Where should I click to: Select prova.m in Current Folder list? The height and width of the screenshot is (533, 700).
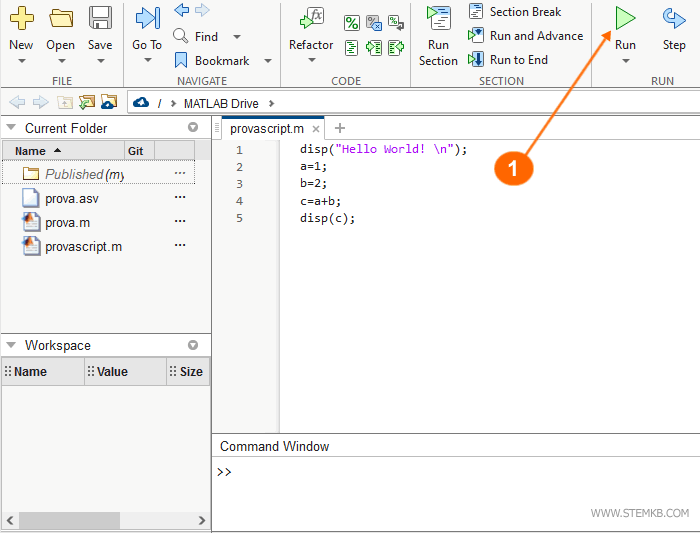coord(67,222)
